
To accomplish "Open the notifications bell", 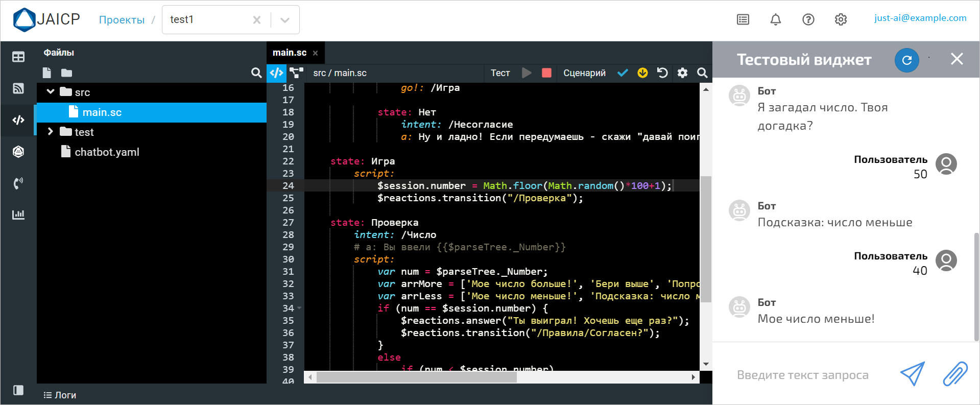I will [775, 19].
